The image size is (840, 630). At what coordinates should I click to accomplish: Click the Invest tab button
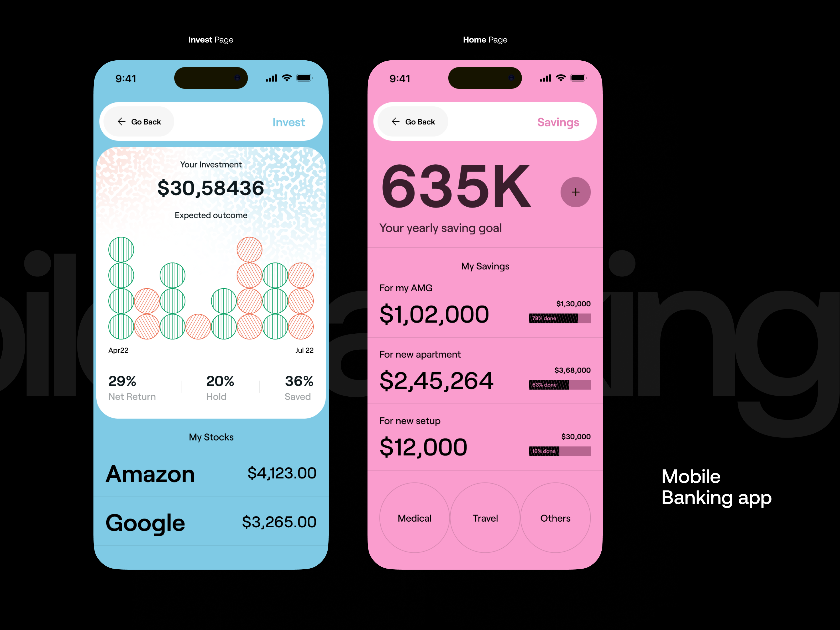(289, 122)
